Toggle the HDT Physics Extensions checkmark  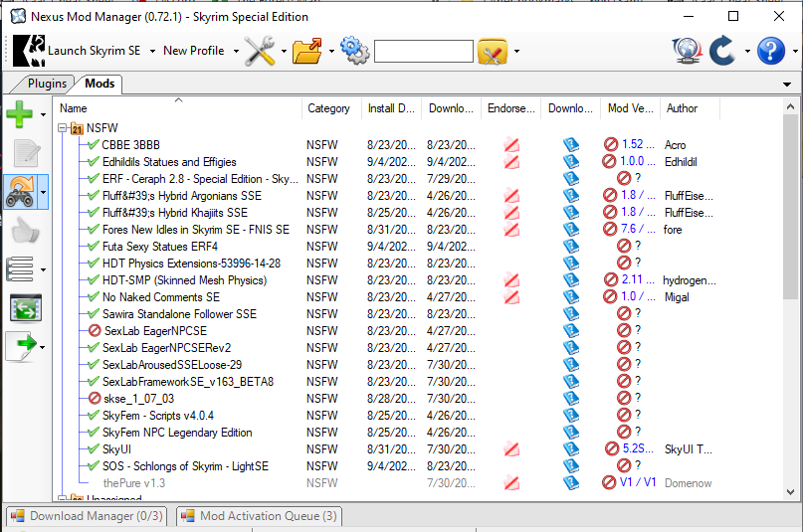click(x=94, y=263)
